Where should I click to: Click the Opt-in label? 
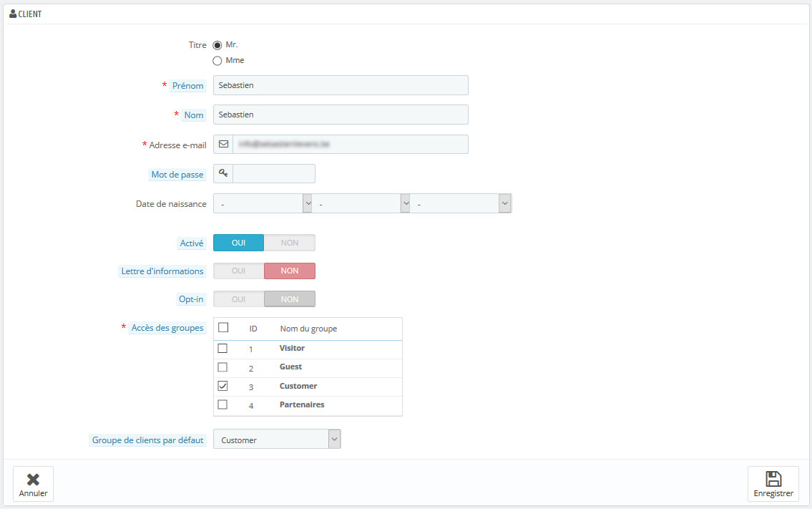click(191, 299)
